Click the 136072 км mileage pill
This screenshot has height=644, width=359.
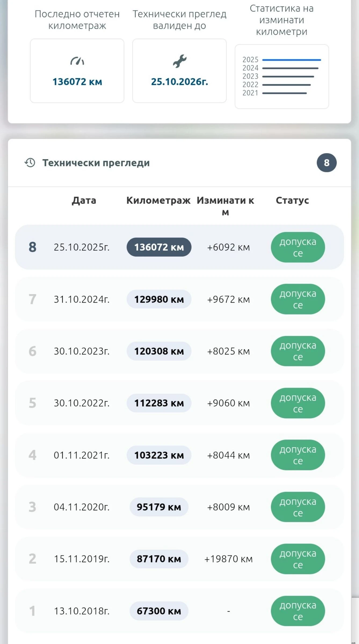pos(159,247)
